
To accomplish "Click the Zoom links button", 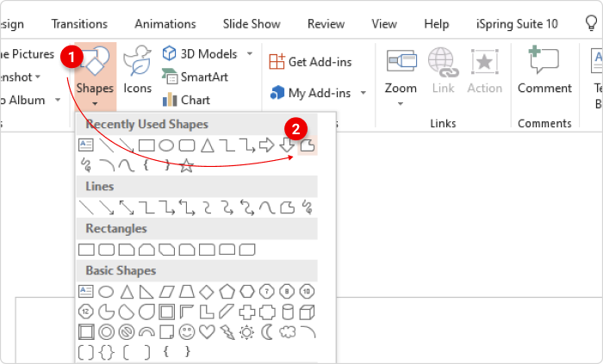I will 401,77.
